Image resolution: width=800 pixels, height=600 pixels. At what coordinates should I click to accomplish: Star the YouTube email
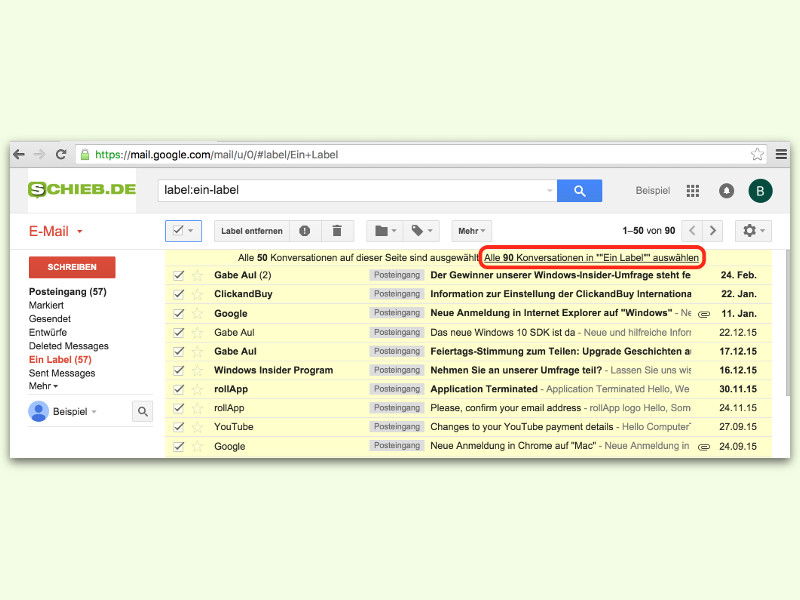[197, 427]
